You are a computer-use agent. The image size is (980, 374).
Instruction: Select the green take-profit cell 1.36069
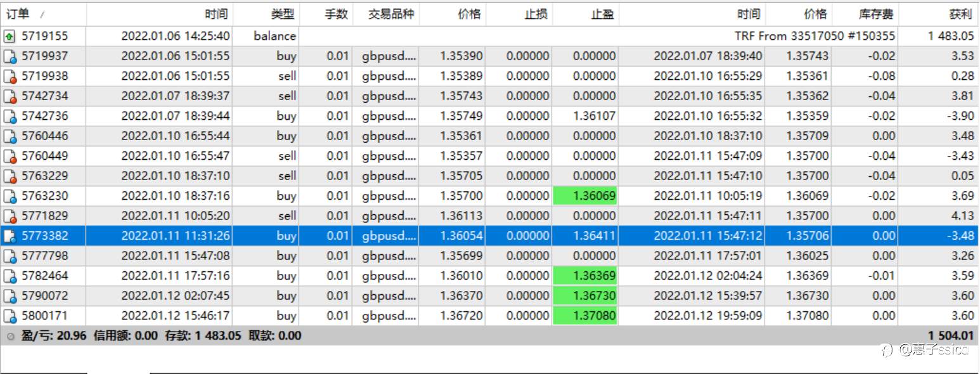point(584,196)
